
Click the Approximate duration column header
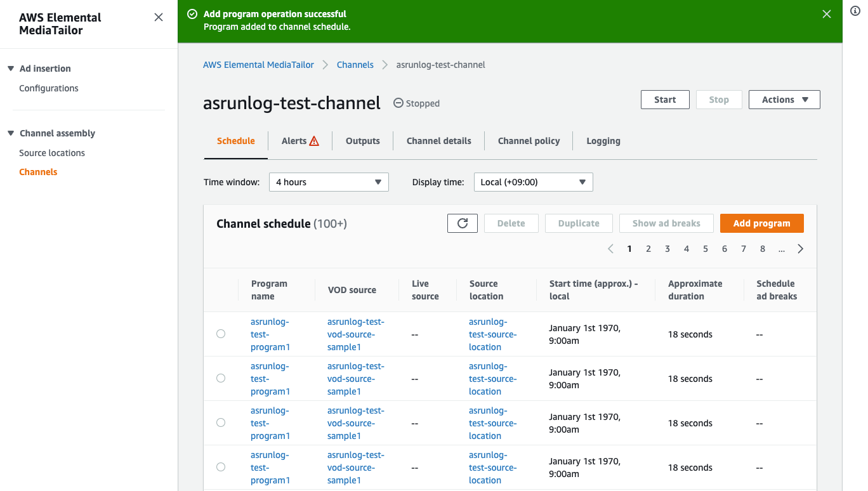pyautogui.click(x=695, y=290)
